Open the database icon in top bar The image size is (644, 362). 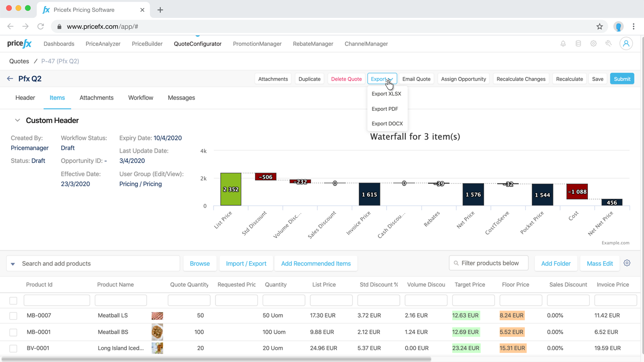tap(578, 44)
